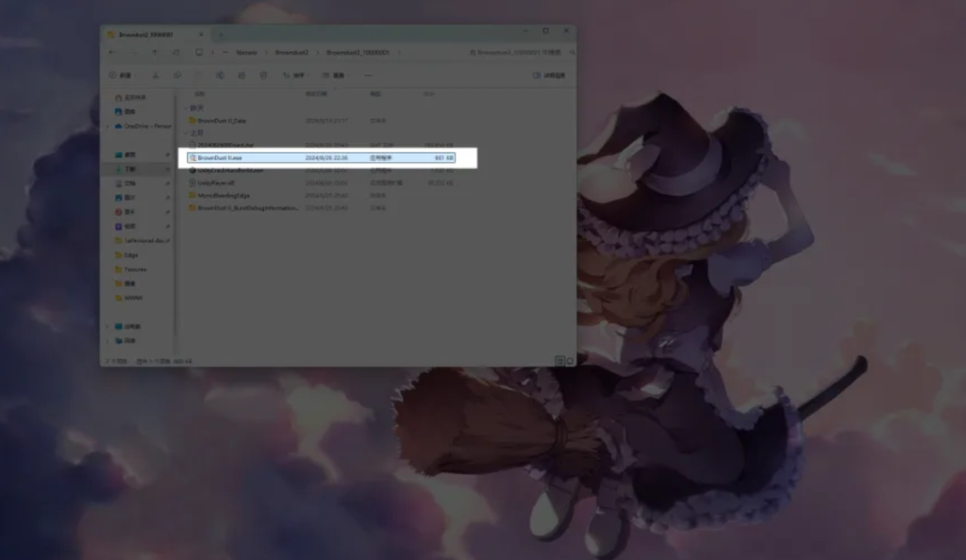The image size is (966, 560).
Task: Collapse the Yesterday file group
Action: (186, 108)
